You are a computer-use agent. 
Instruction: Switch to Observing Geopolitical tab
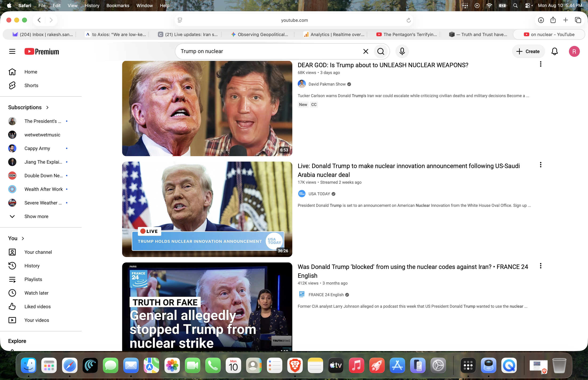coord(259,35)
